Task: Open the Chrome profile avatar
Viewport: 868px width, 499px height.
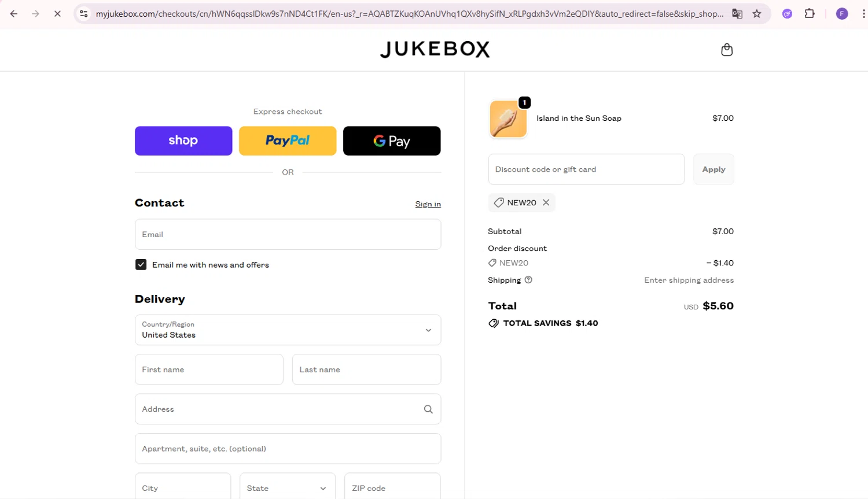Action: point(842,14)
